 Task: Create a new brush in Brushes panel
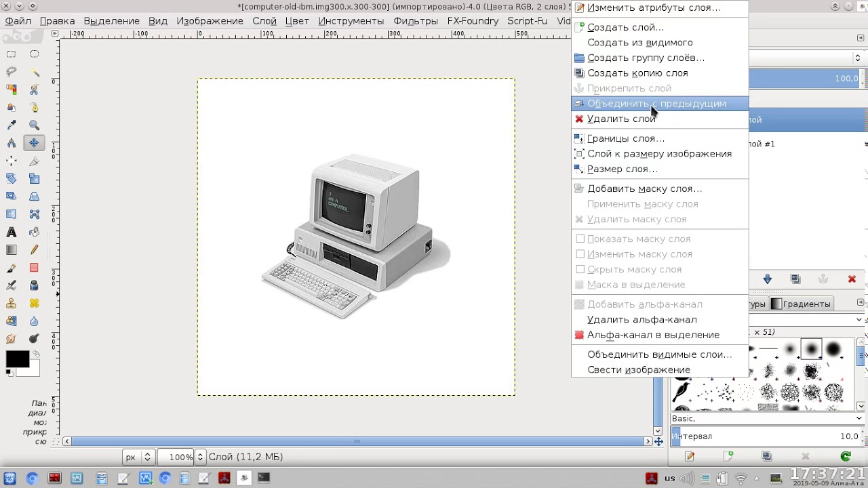(728, 457)
